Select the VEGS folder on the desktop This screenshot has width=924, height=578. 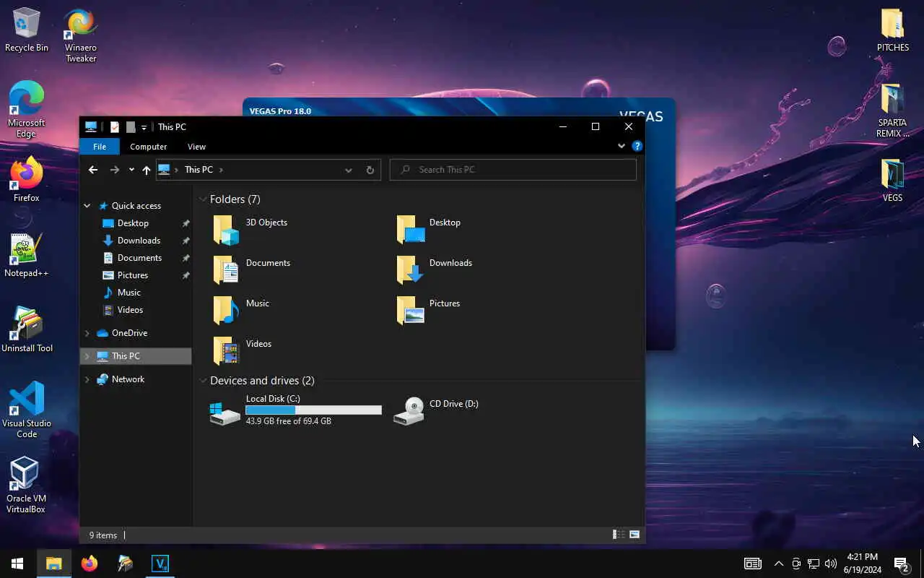click(x=892, y=180)
